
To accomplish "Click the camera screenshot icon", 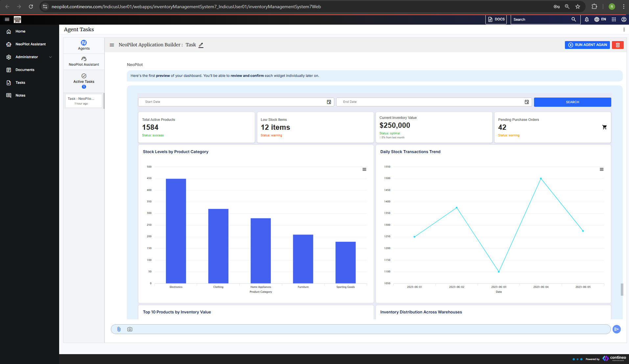I will click(x=130, y=329).
